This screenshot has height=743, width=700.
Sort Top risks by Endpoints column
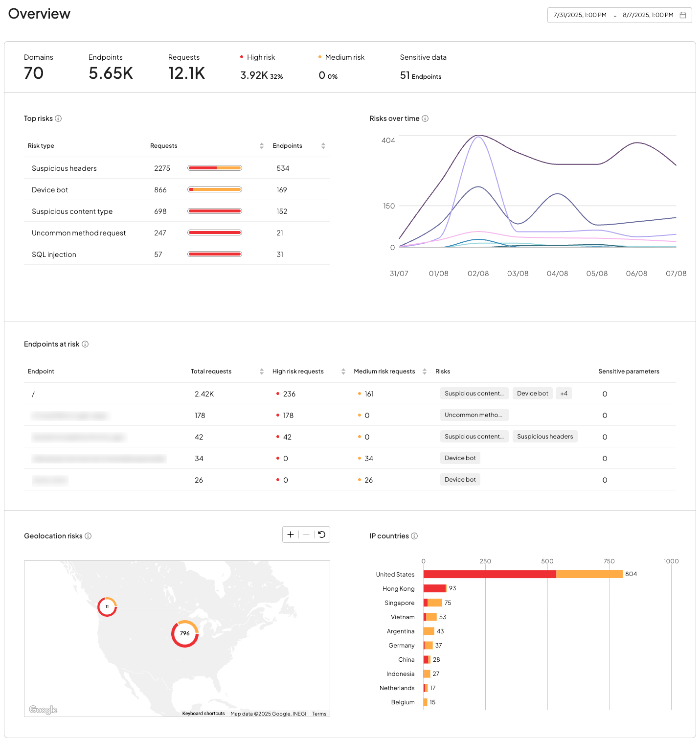click(323, 146)
